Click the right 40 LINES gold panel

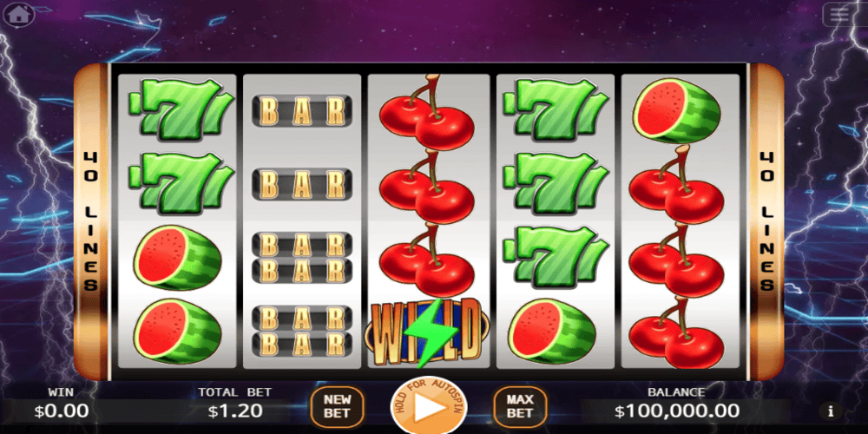tap(766, 221)
